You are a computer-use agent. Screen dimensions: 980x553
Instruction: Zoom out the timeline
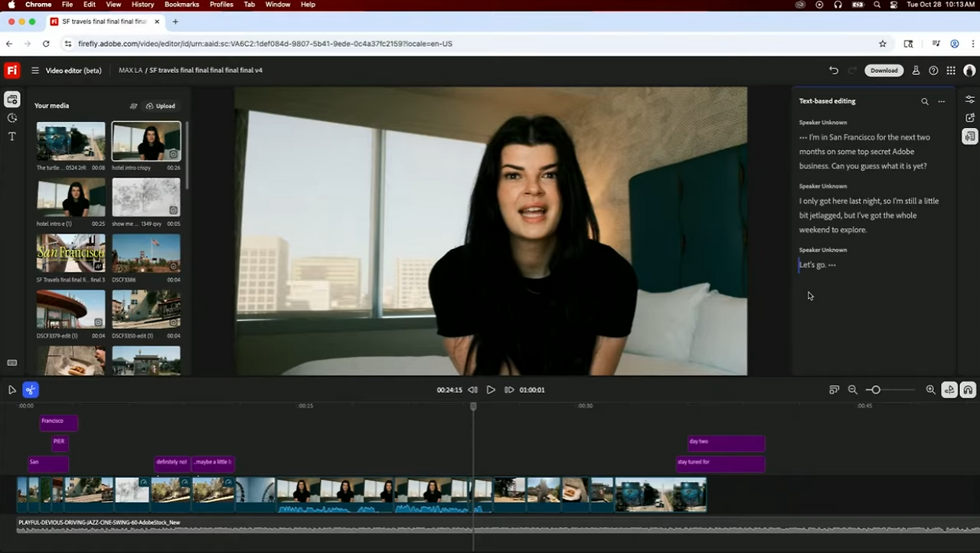(853, 390)
